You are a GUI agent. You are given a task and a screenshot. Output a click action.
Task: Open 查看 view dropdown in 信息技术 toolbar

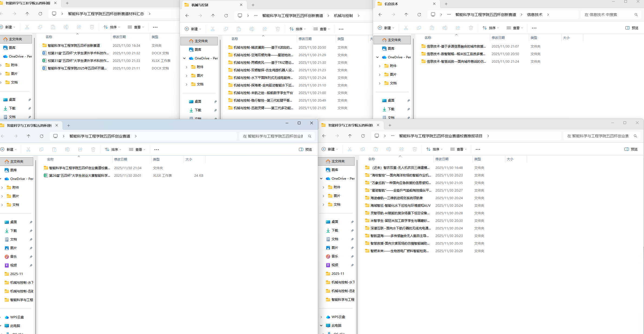515,28
